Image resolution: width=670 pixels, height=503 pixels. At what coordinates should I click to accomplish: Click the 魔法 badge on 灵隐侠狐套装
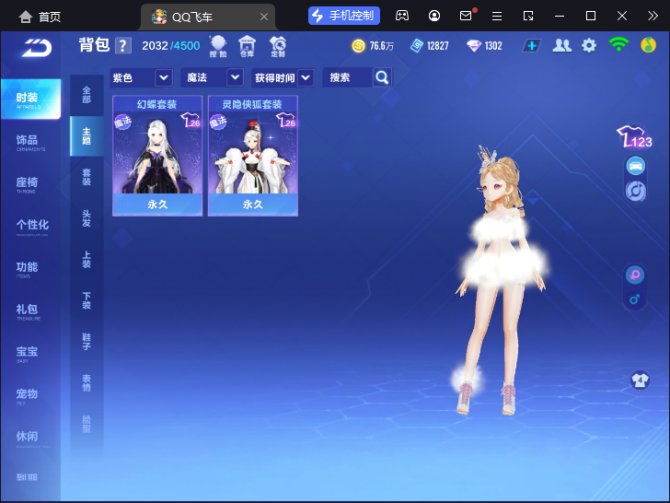pyautogui.click(x=218, y=122)
